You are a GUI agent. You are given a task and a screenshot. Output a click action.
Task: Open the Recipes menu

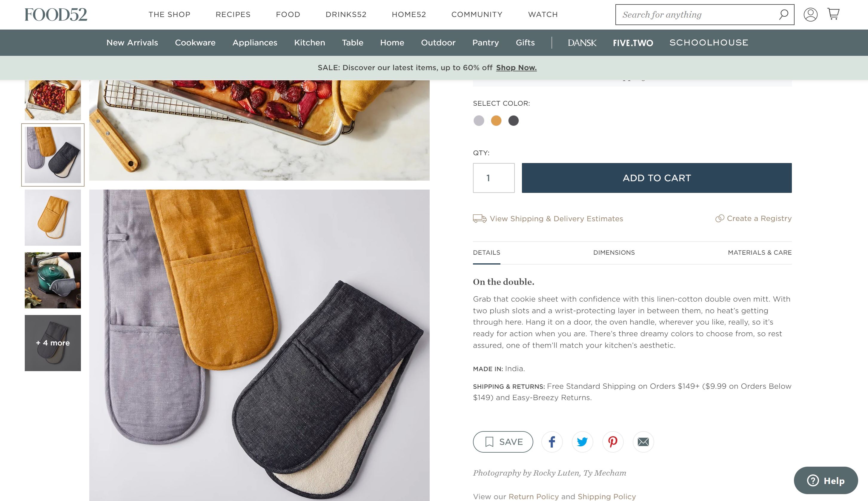(x=233, y=14)
